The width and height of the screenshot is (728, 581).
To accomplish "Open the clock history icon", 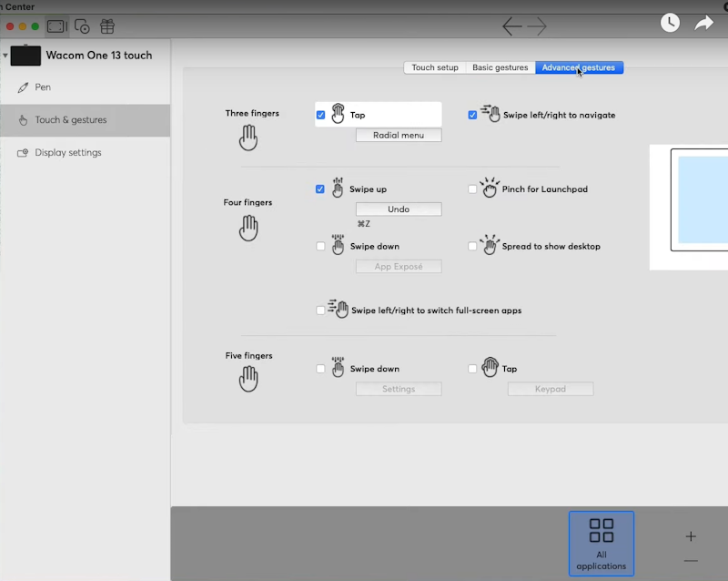I will (x=670, y=23).
